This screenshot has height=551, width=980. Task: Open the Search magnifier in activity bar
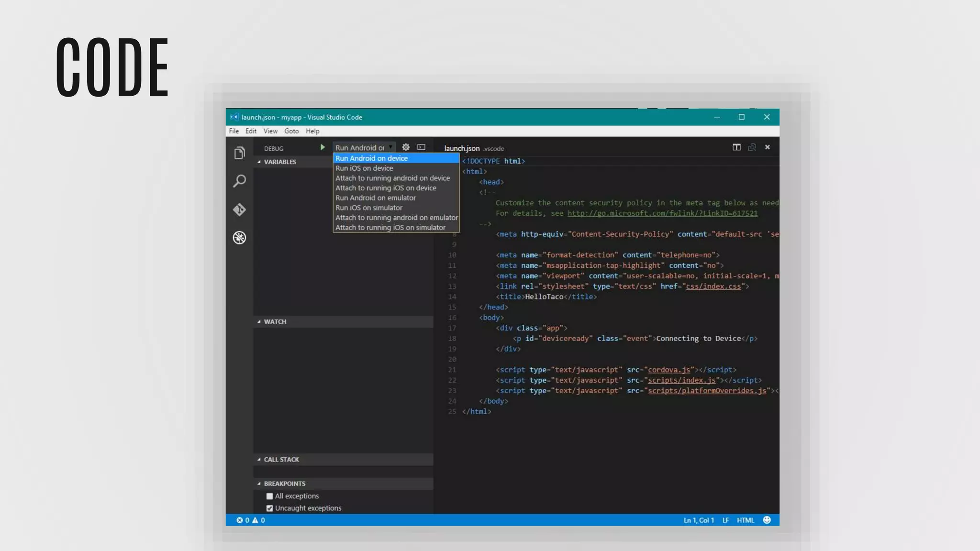[x=239, y=181]
